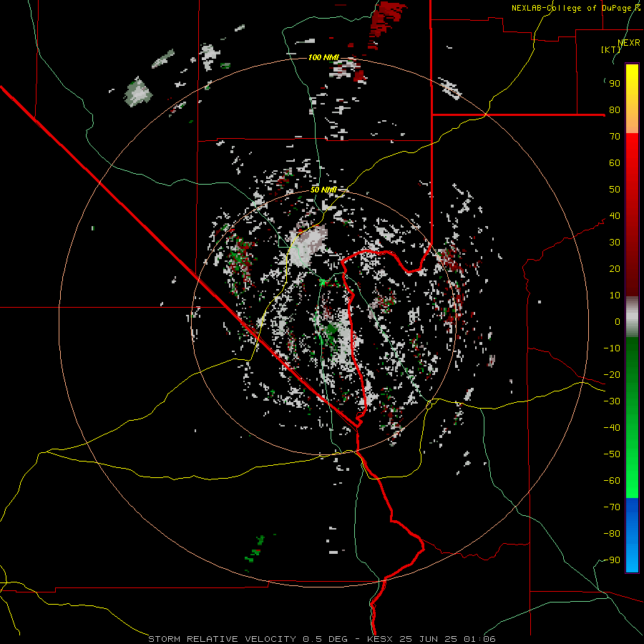This screenshot has width=644, height=644.
Task: Click the "80" value on velocity scale
Action: click(615, 110)
